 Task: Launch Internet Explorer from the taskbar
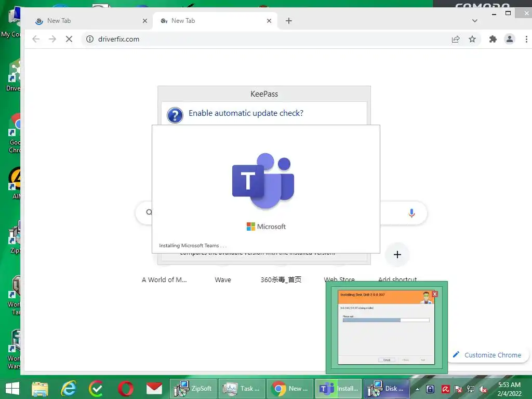(x=69, y=389)
